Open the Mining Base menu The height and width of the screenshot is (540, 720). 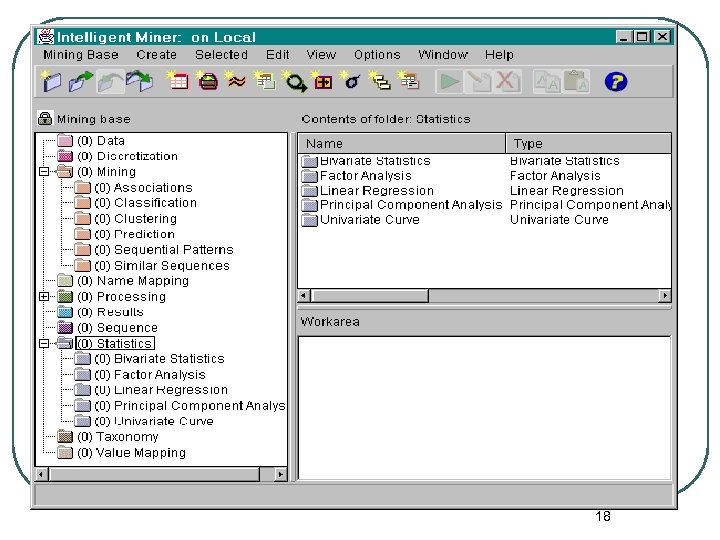[x=81, y=55]
